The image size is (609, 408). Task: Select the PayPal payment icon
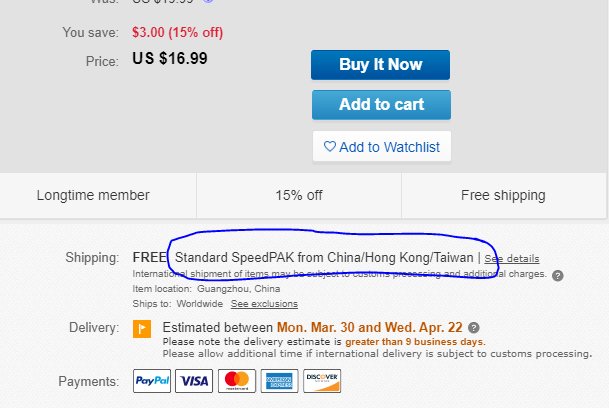(x=152, y=381)
